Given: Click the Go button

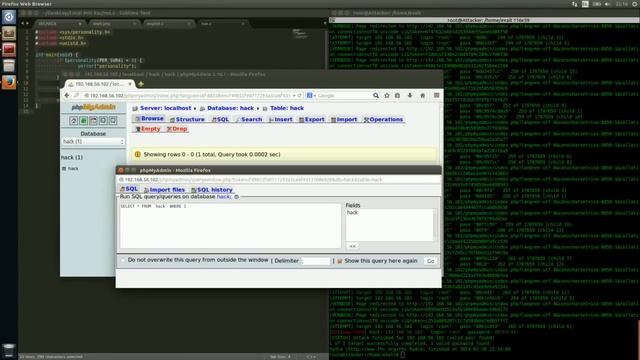Looking at the screenshot, I should coord(430,261).
